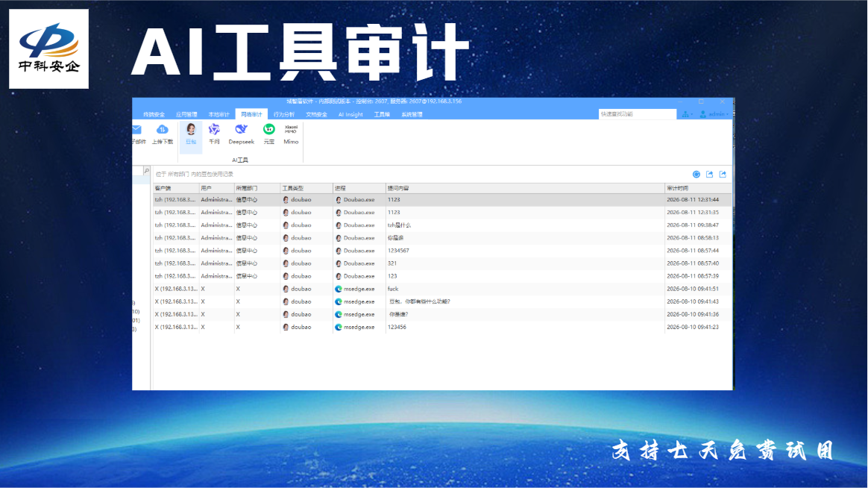
Task: Select the row timestamped 2026-08-11 12:31:35
Action: click(441, 213)
